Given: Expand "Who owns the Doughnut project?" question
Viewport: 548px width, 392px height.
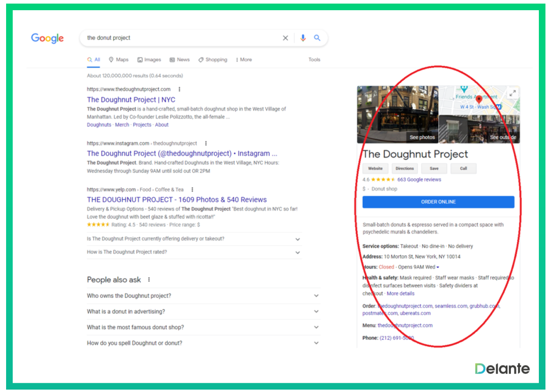Looking at the screenshot, I should coord(316,296).
